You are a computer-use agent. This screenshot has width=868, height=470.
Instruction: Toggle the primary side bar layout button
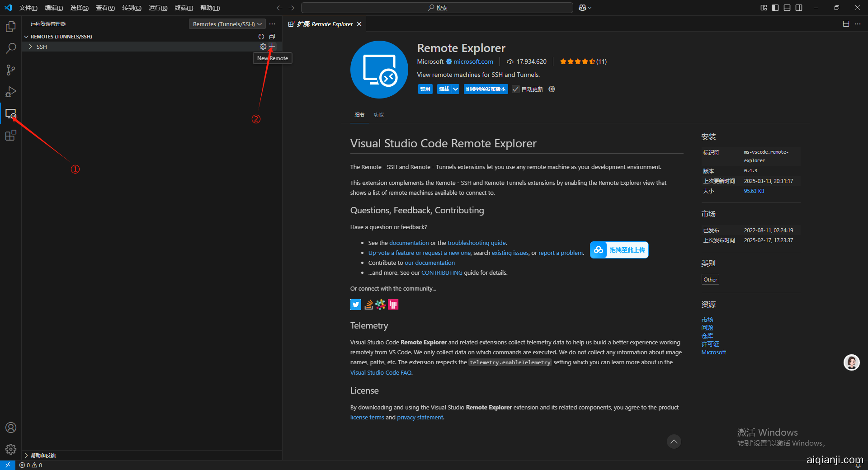tap(775, 8)
